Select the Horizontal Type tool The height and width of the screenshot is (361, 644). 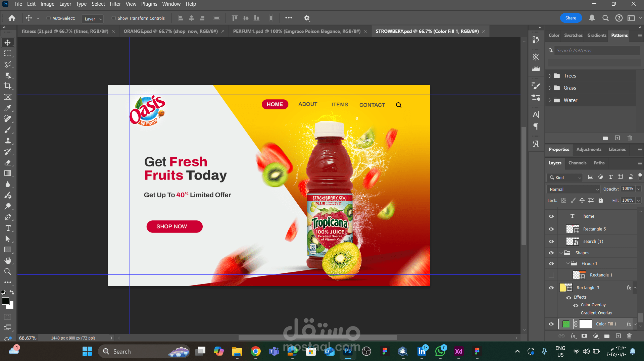[8, 228]
